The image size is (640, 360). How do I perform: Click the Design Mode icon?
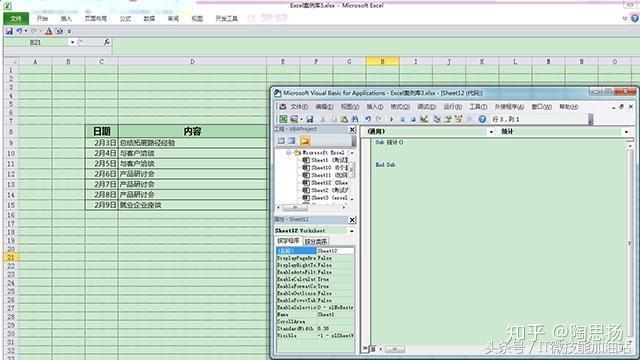click(x=424, y=119)
